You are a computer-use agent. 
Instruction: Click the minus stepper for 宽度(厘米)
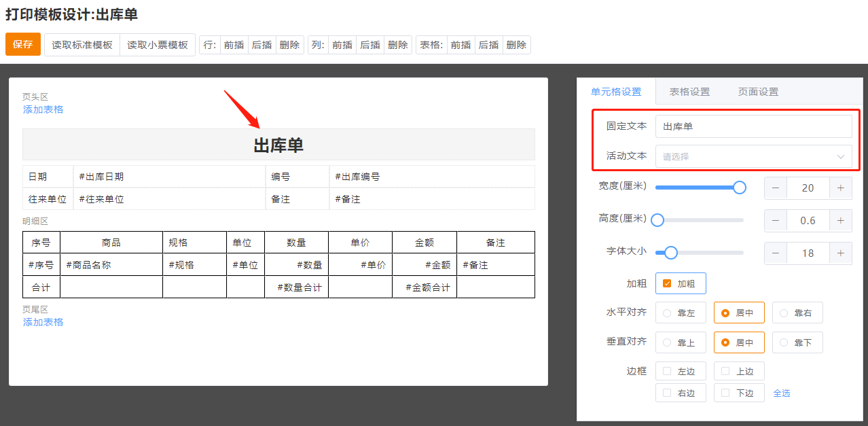tap(776, 188)
